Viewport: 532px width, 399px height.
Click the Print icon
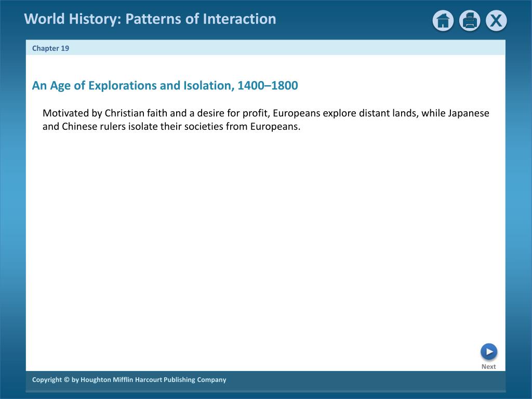point(470,21)
